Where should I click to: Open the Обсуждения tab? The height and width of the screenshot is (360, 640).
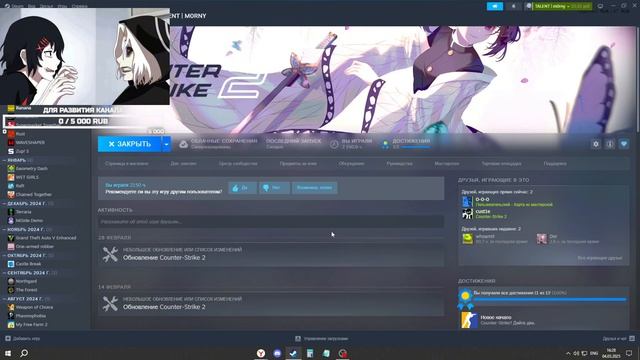pos(351,164)
